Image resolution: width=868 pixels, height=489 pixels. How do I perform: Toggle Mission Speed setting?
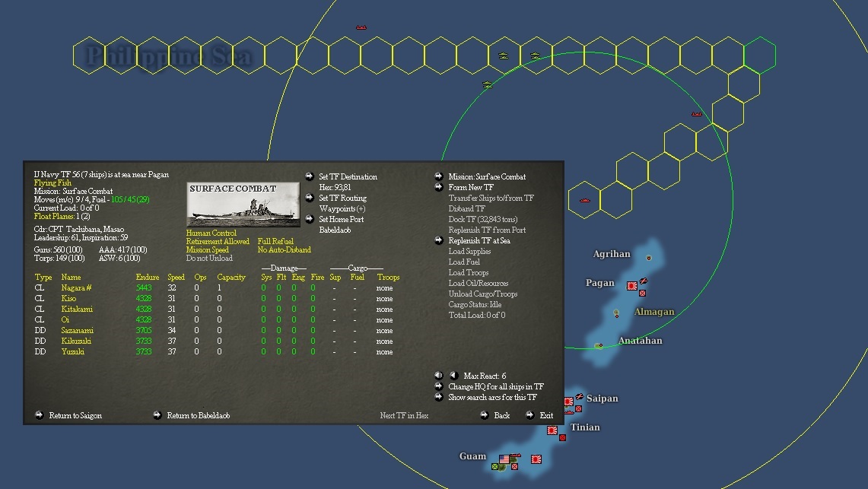tap(207, 249)
